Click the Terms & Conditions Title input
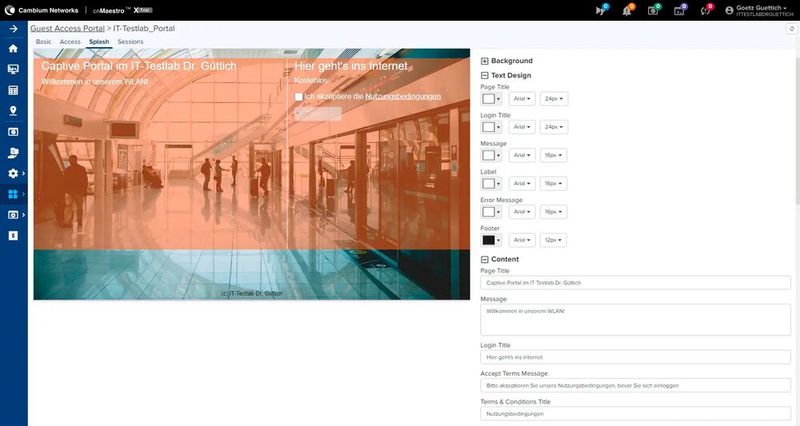The width and height of the screenshot is (800, 426). (x=635, y=414)
